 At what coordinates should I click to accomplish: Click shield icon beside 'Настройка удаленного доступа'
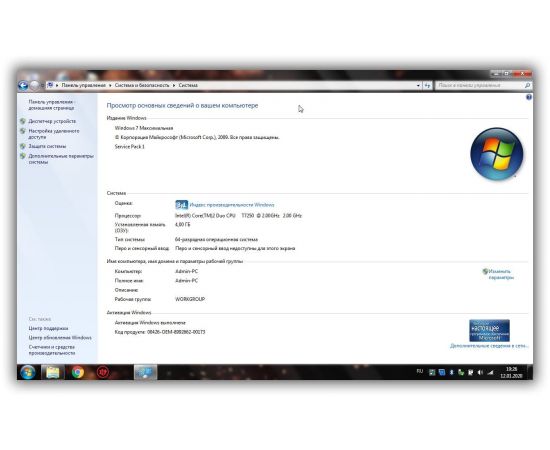(x=23, y=131)
